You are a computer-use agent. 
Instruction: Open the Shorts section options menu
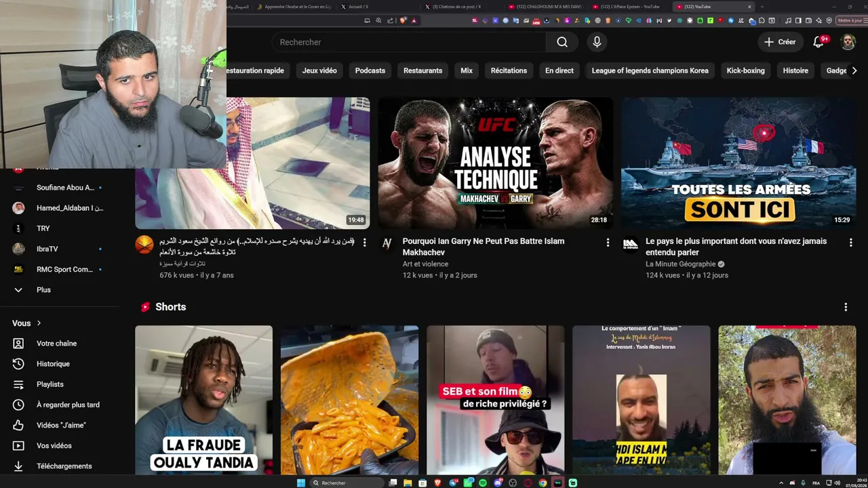(846, 307)
